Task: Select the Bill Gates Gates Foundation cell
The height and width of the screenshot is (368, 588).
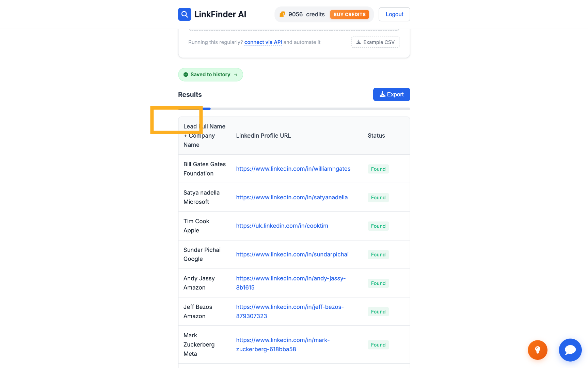Action: tap(205, 169)
